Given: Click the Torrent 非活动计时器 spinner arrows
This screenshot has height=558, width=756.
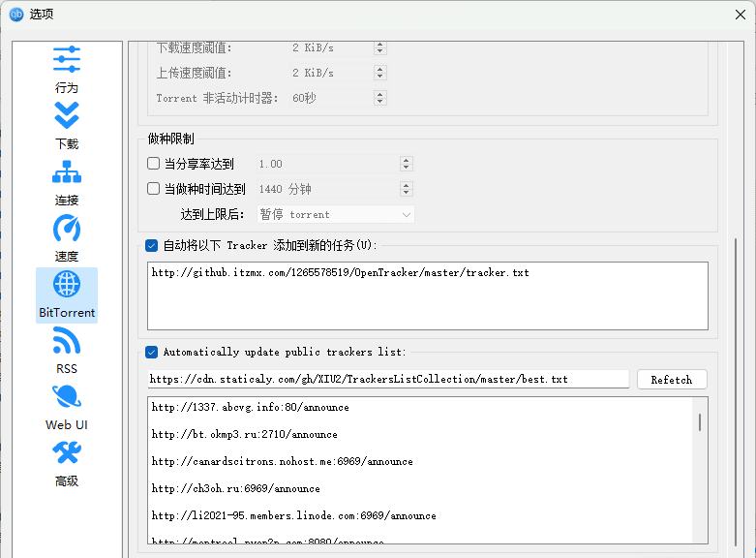Looking at the screenshot, I should [x=379, y=98].
